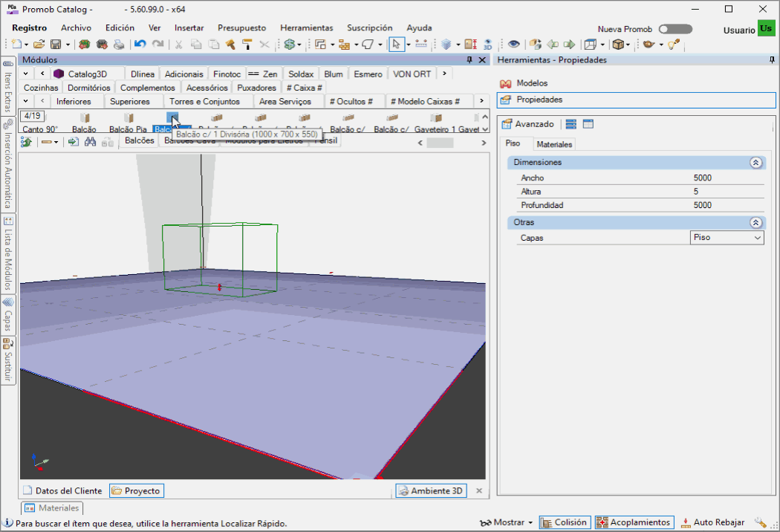Image resolution: width=780 pixels, height=532 pixels.
Task: Open the Suscripción menu
Action: [370, 28]
